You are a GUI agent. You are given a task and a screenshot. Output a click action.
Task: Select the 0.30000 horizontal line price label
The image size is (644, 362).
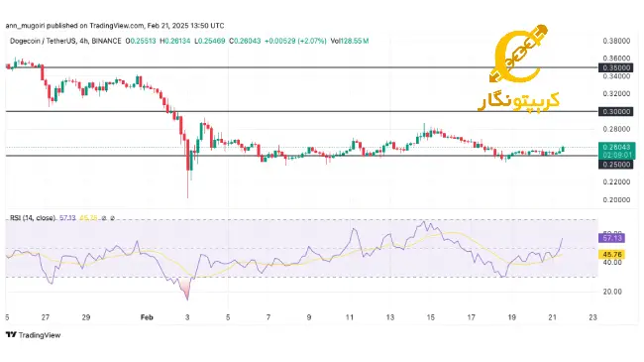tap(615, 111)
